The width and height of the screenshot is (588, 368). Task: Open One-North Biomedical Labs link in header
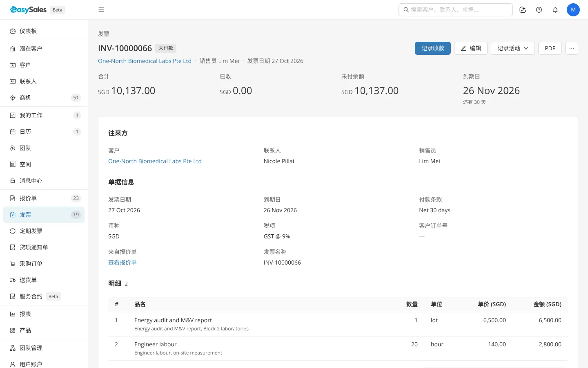(x=145, y=61)
